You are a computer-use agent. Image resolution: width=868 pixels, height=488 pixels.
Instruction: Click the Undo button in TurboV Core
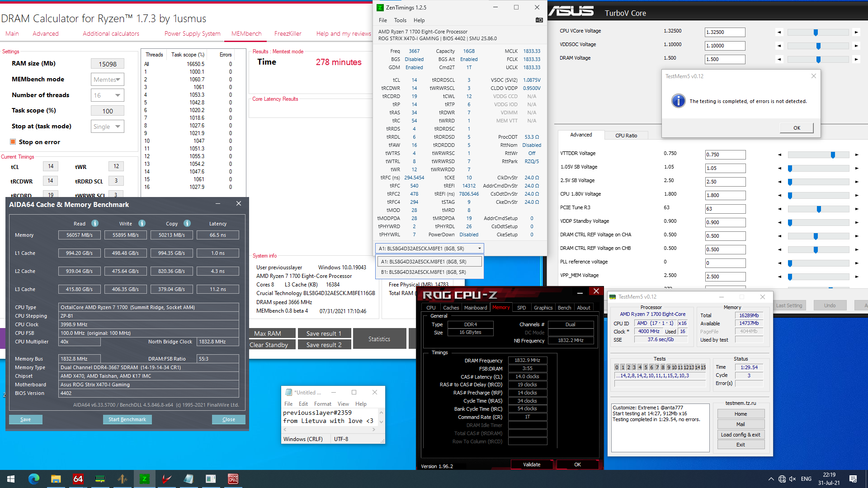pos(830,305)
